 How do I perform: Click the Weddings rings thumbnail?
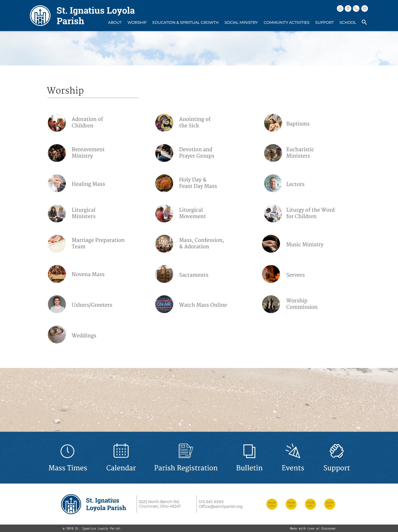[57, 334]
